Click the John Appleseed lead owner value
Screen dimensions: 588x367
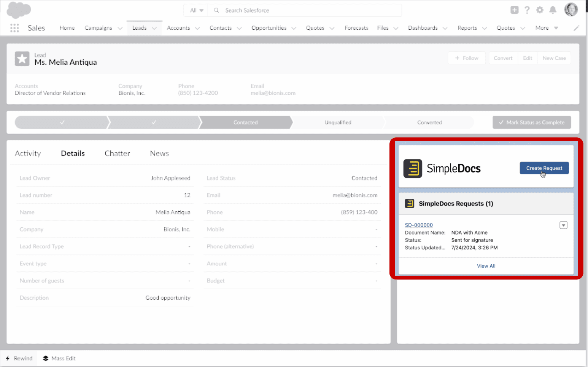170,178
